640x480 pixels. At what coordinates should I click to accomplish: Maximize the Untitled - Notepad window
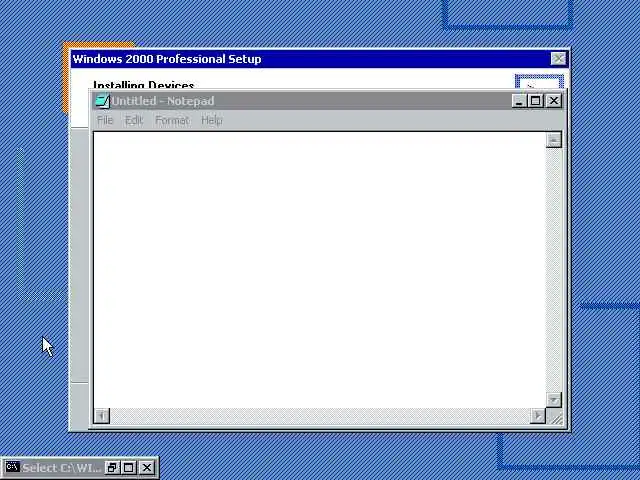[536, 101]
